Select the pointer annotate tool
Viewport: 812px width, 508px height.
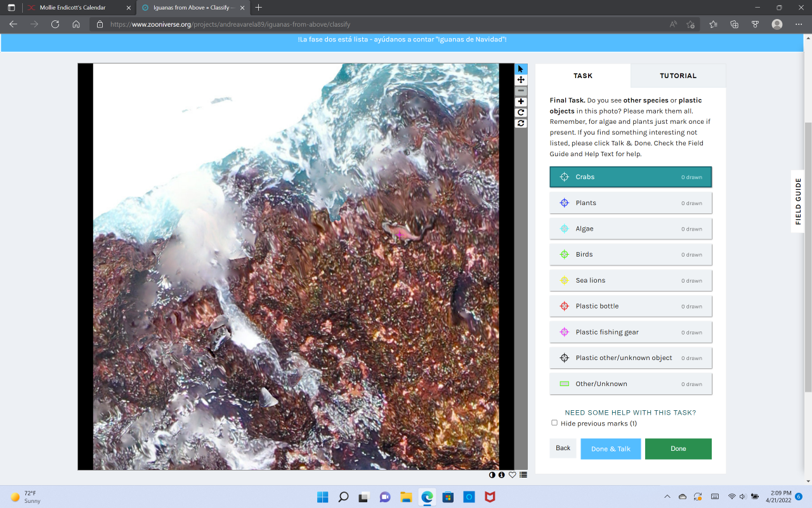click(x=521, y=69)
